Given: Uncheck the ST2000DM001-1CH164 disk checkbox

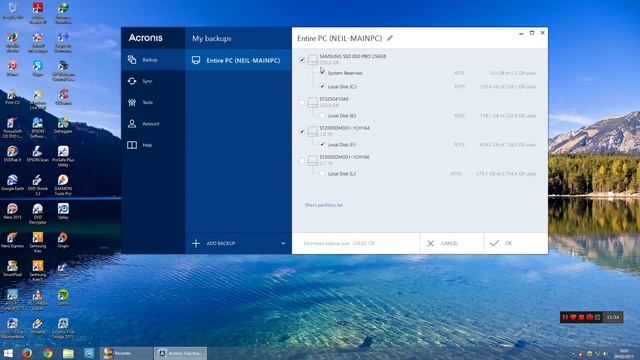Looking at the screenshot, I should (x=302, y=131).
